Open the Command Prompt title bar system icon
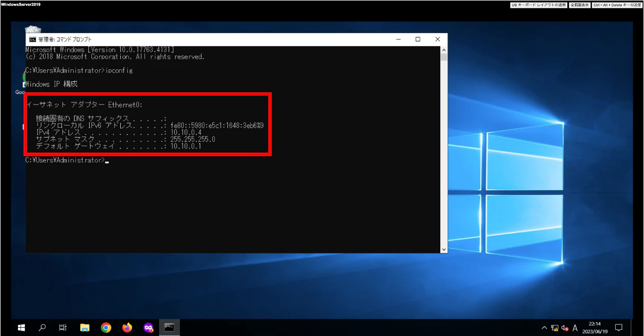 [32, 39]
